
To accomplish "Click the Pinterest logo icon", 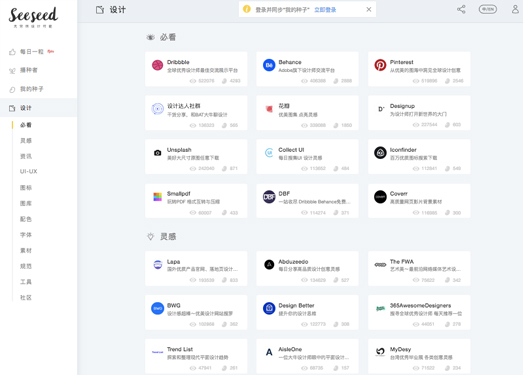I will point(380,65).
